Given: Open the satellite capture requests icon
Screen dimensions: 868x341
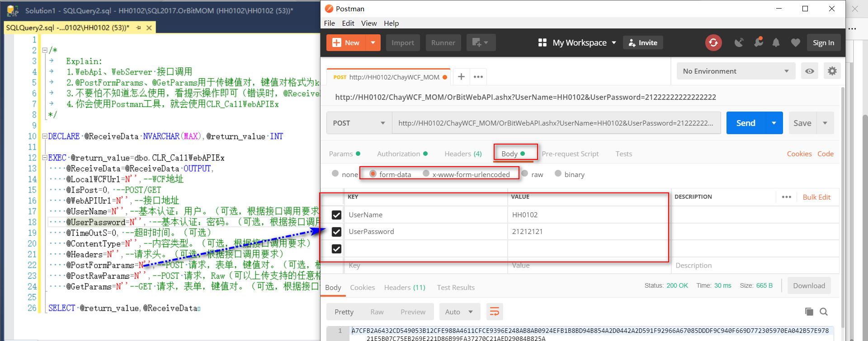Looking at the screenshot, I should pos(739,42).
